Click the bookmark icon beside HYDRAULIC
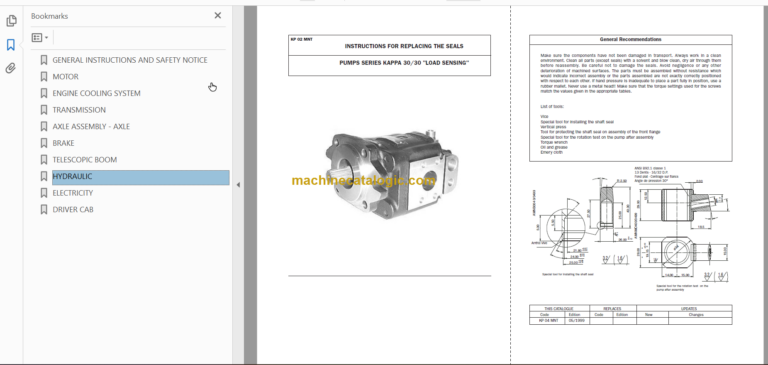The image size is (768, 365). pos(44,176)
